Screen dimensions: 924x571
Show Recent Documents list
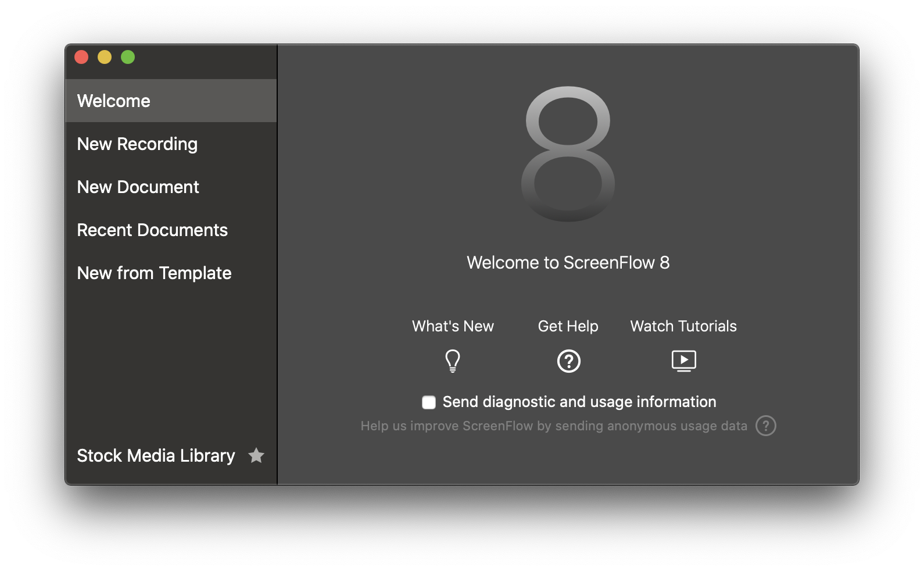pyautogui.click(x=171, y=230)
